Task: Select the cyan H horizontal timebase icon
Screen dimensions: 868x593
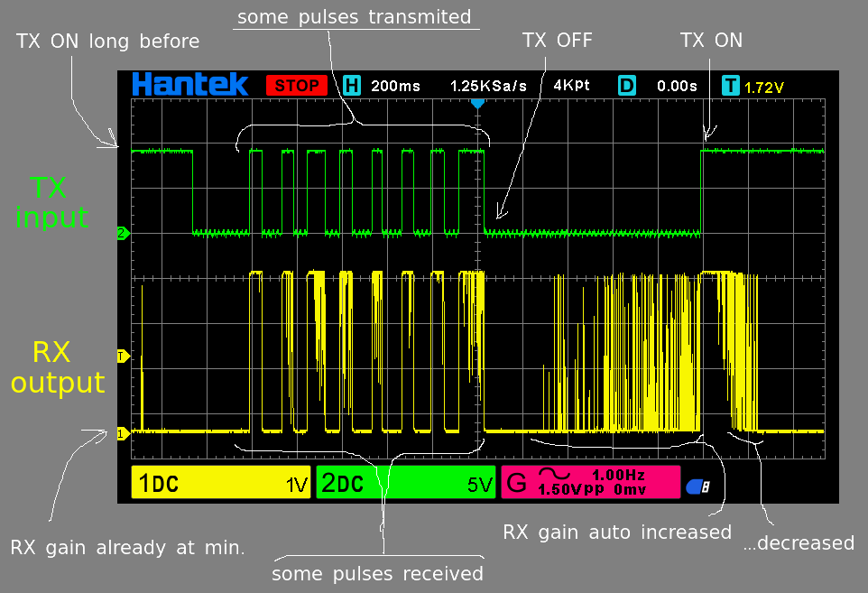Action: click(352, 86)
